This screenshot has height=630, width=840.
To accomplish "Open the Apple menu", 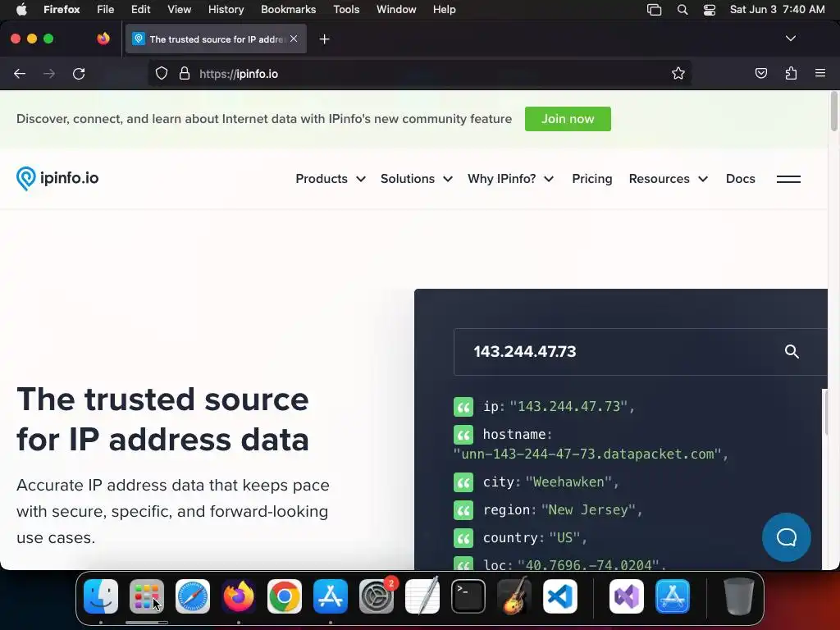I will [21, 10].
